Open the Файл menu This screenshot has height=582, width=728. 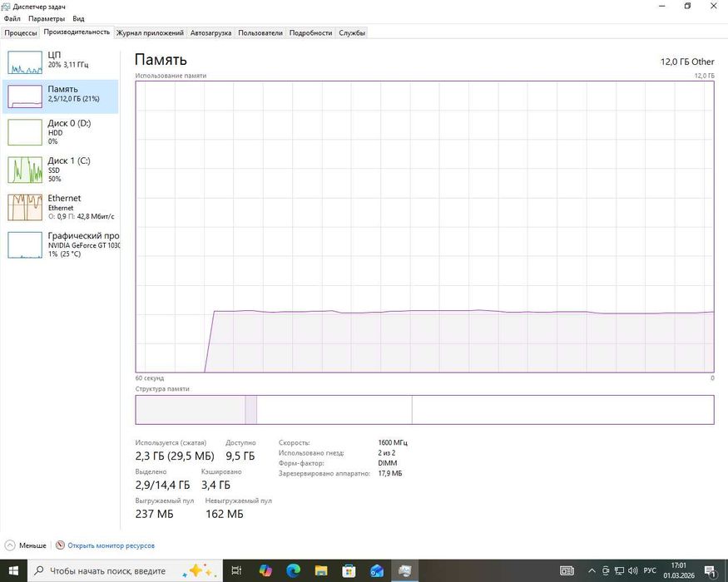(12, 18)
